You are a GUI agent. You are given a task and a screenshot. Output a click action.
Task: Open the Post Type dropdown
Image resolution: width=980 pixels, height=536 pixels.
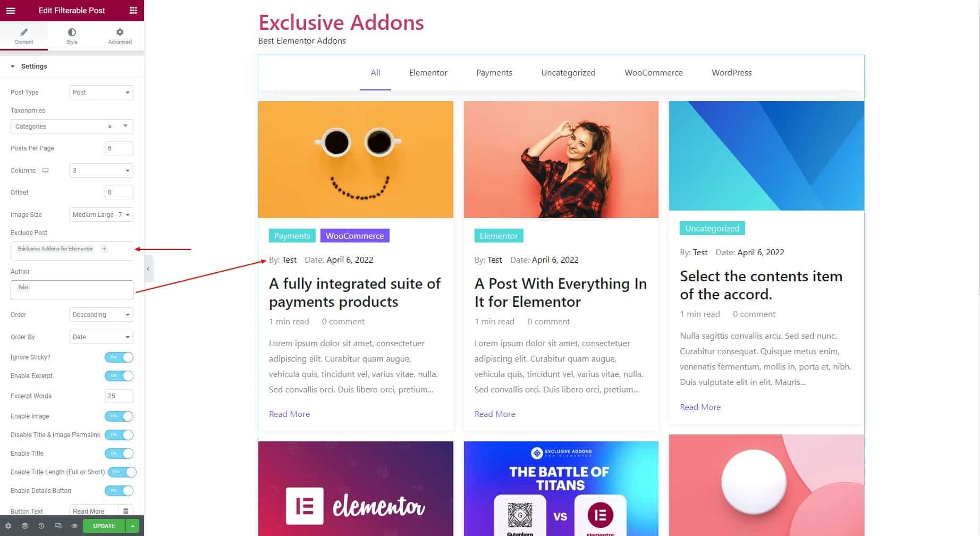click(101, 93)
